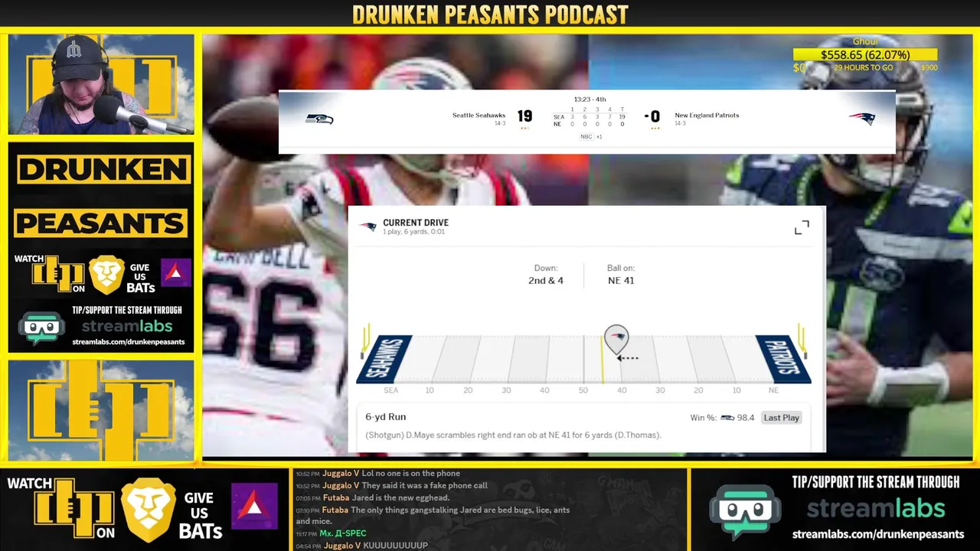Viewport: 980px width, 551px height.
Task: Click the 'Lol no one is on the phone' chat message
Action: (411, 474)
